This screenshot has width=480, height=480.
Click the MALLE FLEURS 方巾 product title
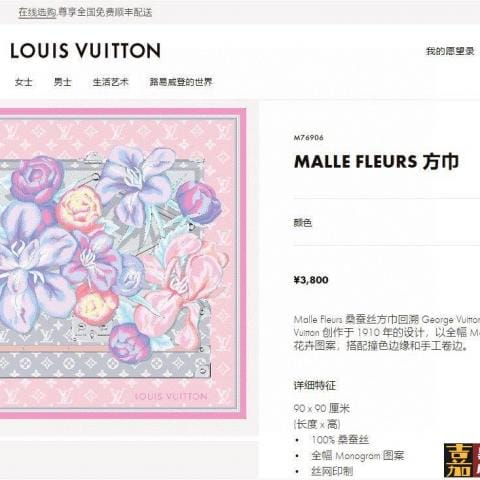[376, 162]
